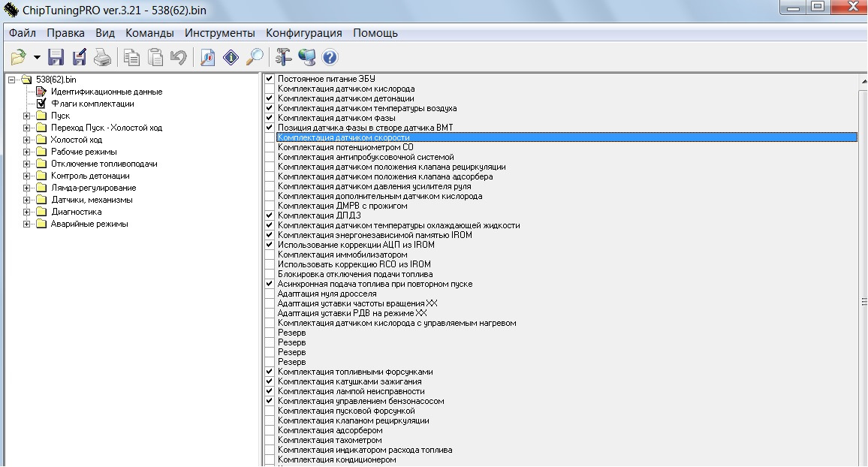Open the Помощь menu
The height and width of the screenshot is (467, 868).
[375, 33]
